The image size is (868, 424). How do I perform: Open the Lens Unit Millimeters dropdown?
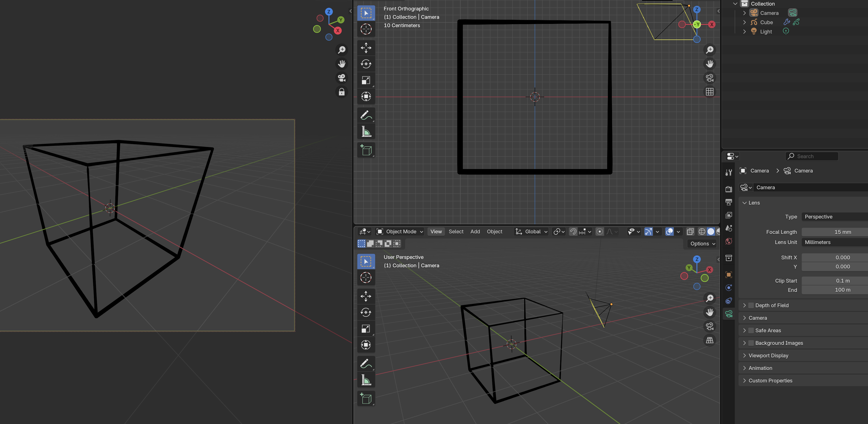tap(835, 243)
